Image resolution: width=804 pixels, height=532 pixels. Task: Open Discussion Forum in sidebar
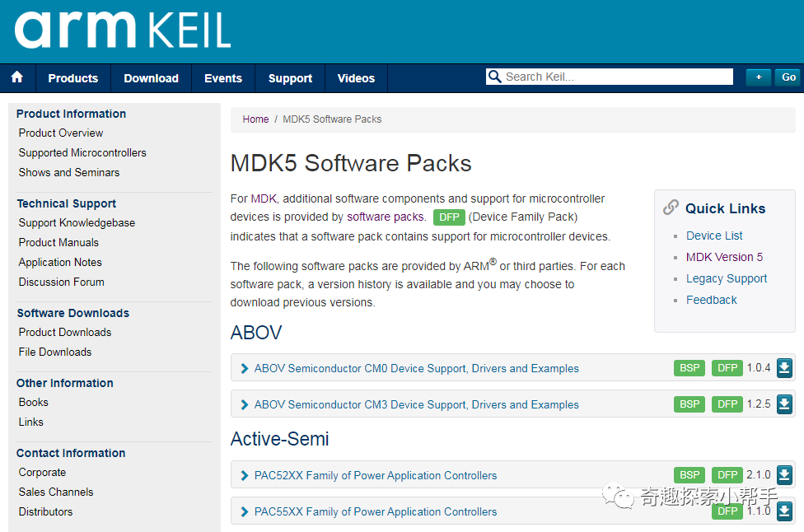[x=61, y=282]
